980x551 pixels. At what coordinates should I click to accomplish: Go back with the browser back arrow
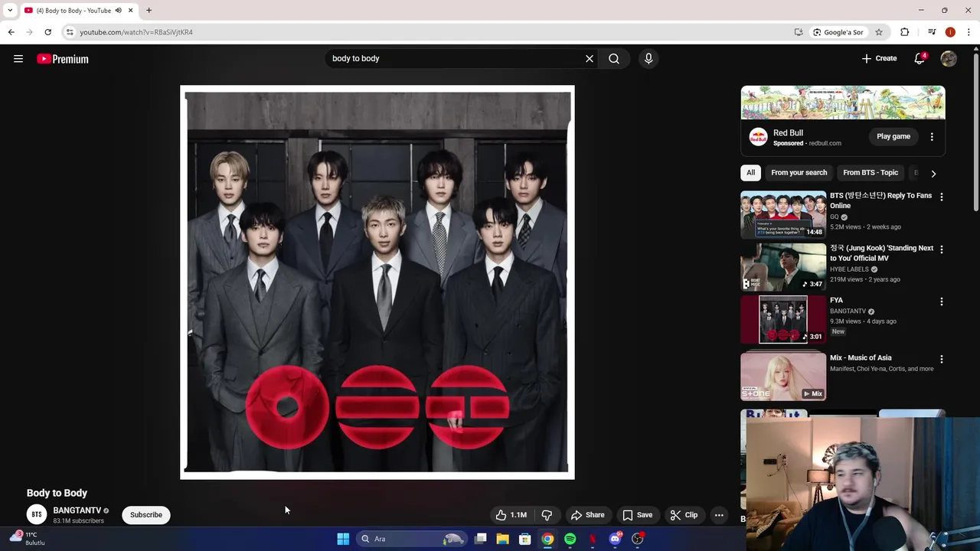[11, 32]
